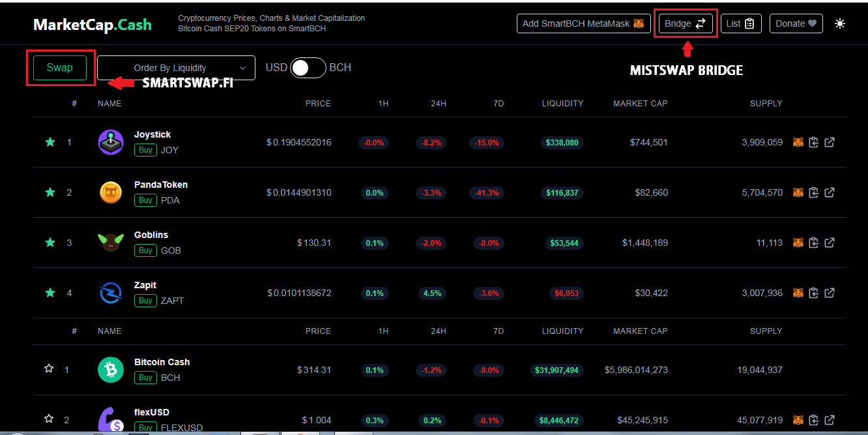
Task: Copy Goblins contract address icon
Action: (x=813, y=243)
